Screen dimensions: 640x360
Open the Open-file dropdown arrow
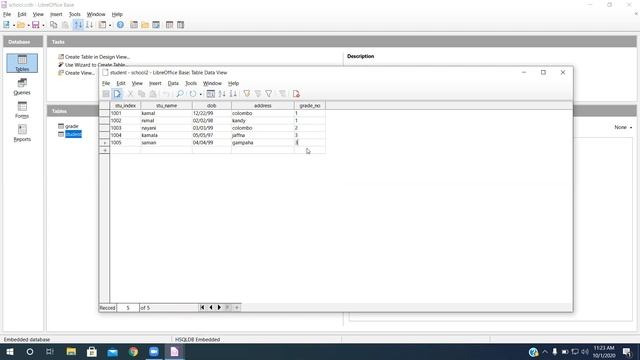tap(28, 25)
